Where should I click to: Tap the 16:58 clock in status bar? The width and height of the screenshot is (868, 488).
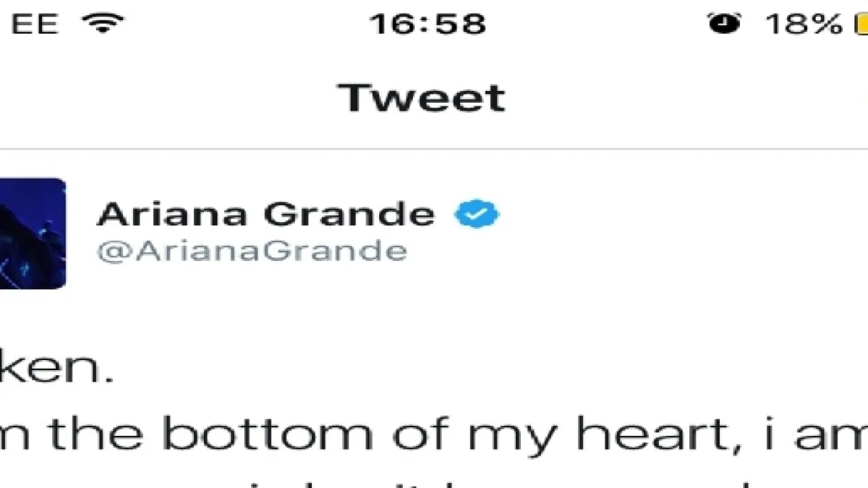[428, 24]
